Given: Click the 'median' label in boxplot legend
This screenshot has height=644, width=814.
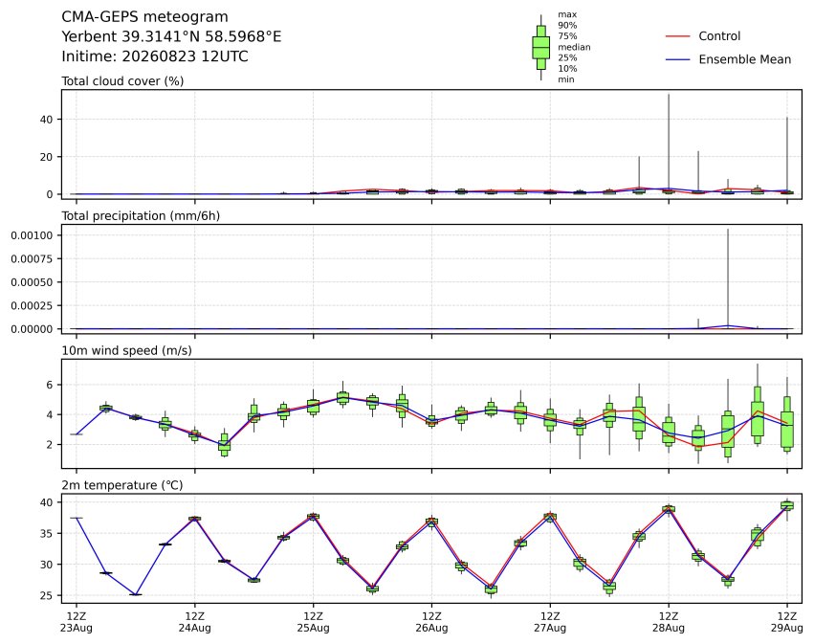Looking at the screenshot, I should [574, 47].
